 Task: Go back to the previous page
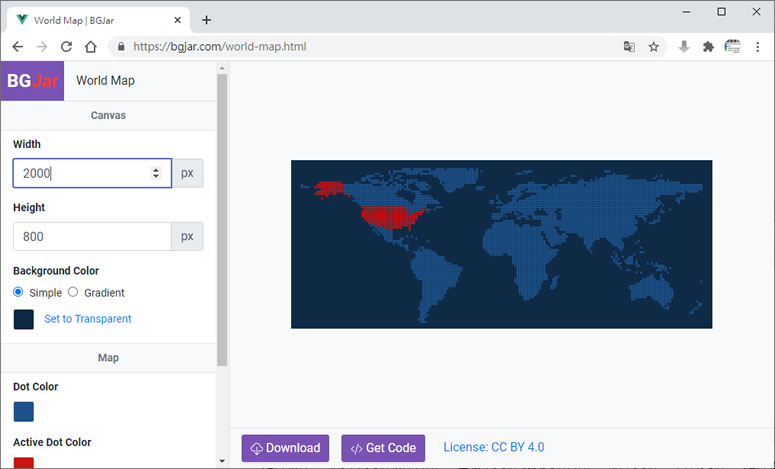18,47
